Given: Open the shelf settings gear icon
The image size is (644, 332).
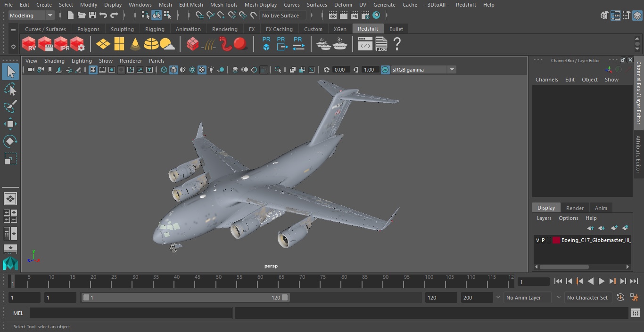Looking at the screenshot, I should coord(13,47).
